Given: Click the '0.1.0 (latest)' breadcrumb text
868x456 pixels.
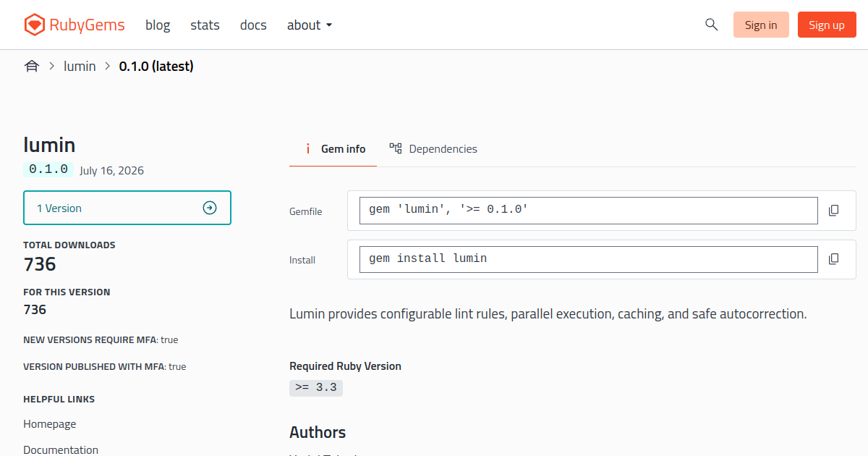Looking at the screenshot, I should (156, 67).
